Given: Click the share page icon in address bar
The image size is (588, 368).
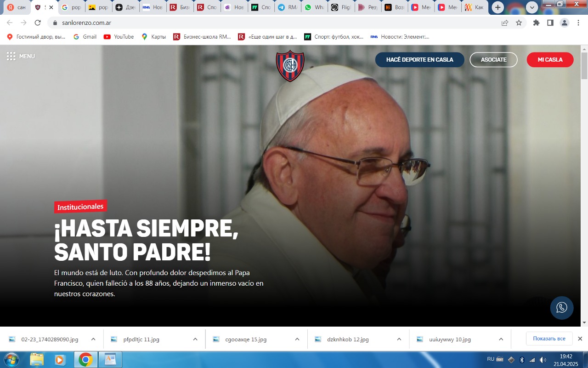Looking at the screenshot, I should [x=505, y=23].
